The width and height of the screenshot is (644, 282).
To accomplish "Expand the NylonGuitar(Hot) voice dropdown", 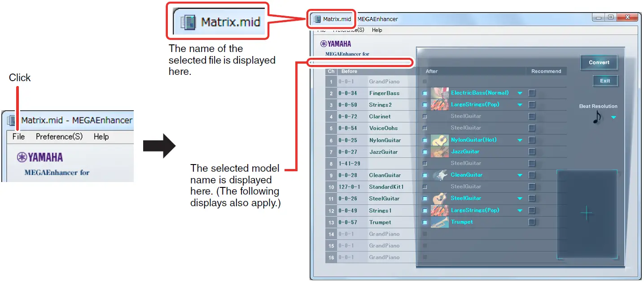I will point(520,140).
